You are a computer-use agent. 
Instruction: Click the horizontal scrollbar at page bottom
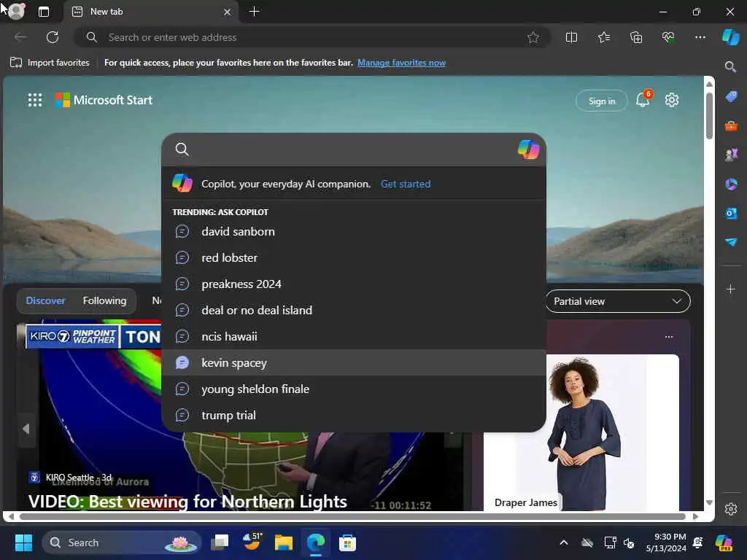pos(352,516)
